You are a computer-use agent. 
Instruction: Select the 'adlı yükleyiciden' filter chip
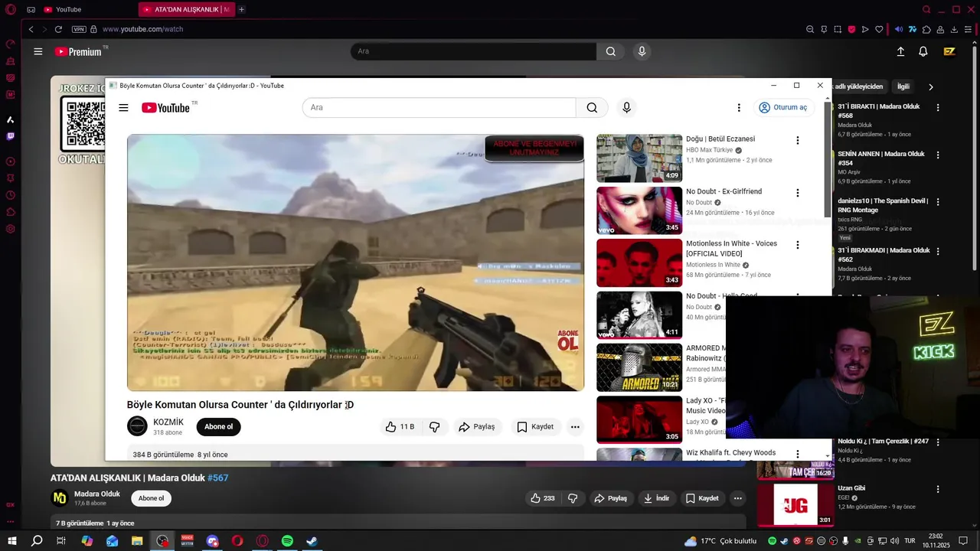(x=859, y=86)
